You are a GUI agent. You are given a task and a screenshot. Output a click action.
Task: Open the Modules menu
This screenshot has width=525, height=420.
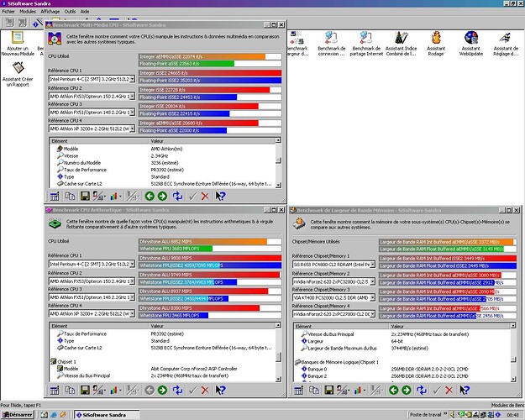pos(29,12)
